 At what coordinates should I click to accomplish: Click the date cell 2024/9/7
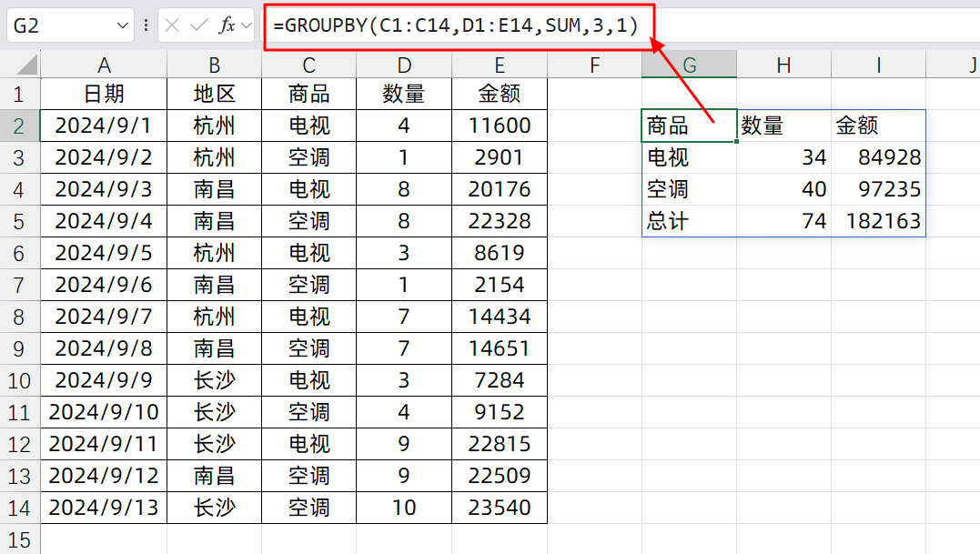click(104, 317)
